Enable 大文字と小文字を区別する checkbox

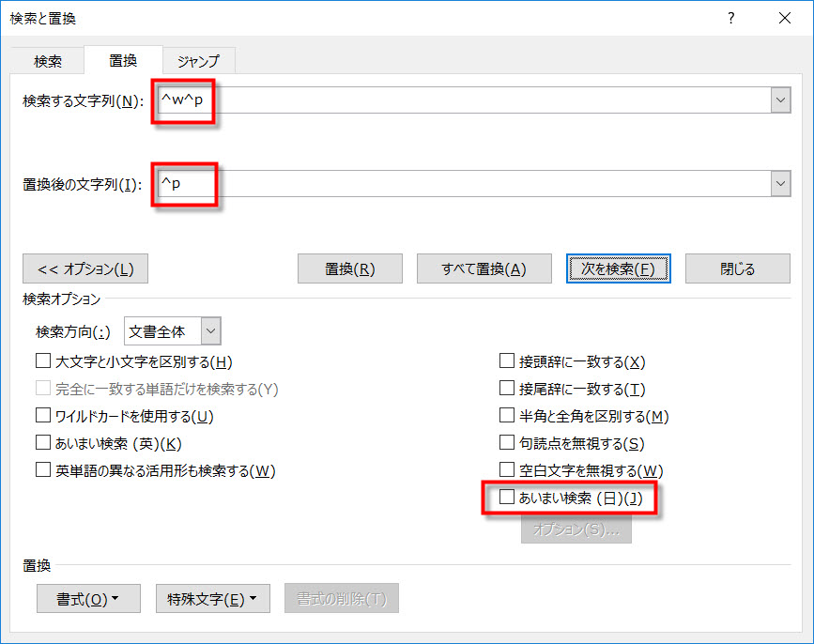click(42, 361)
